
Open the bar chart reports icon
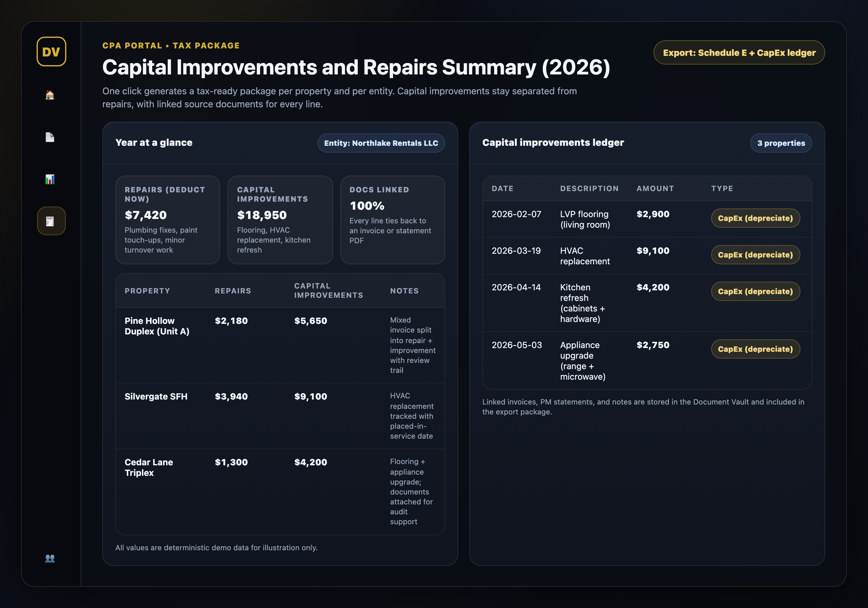point(50,179)
